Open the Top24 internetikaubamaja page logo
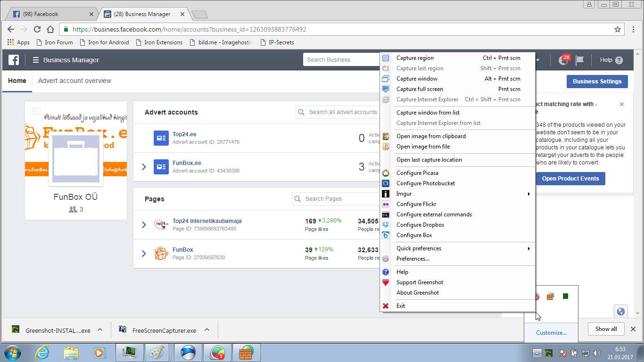The height and width of the screenshot is (362, 644). pyautogui.click(x=161, y=225)
